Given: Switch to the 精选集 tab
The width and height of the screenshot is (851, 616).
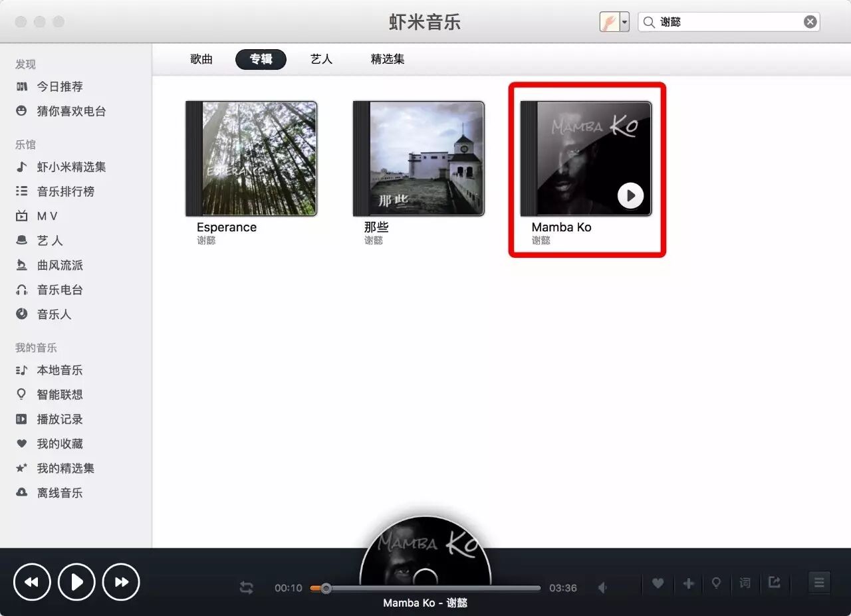Looking at the screenshot, I should click(x=388, y=59).
